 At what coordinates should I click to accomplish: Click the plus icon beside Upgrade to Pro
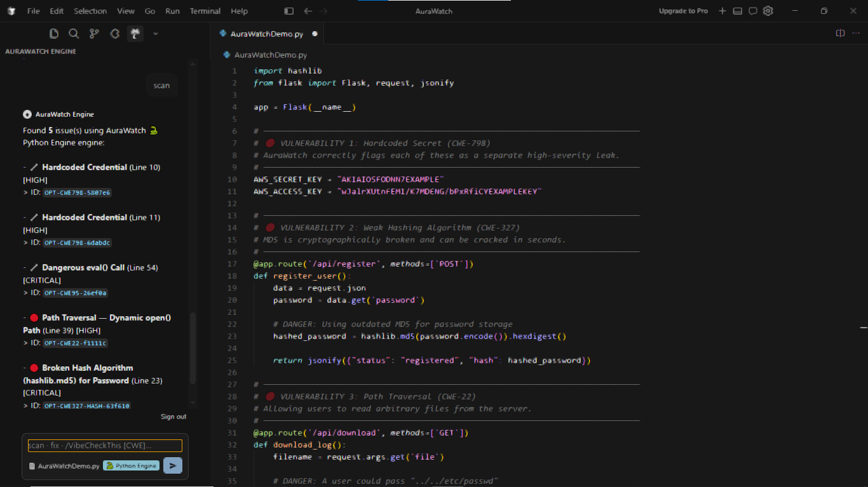722,11
